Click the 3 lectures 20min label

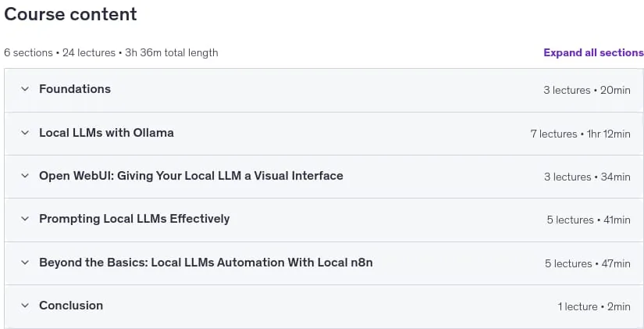(x=587, y=90)
